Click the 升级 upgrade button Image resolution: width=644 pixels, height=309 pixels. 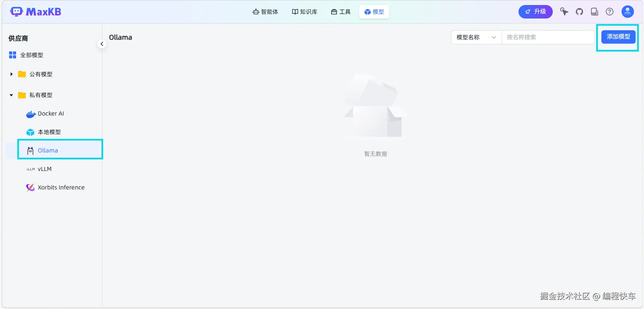click(535, 12)
